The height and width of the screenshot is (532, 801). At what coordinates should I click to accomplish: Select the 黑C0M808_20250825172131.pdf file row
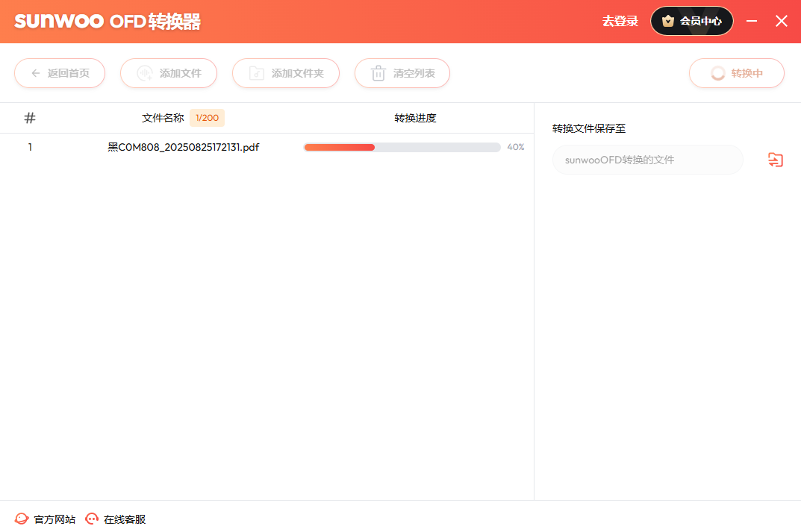(184, 148)
